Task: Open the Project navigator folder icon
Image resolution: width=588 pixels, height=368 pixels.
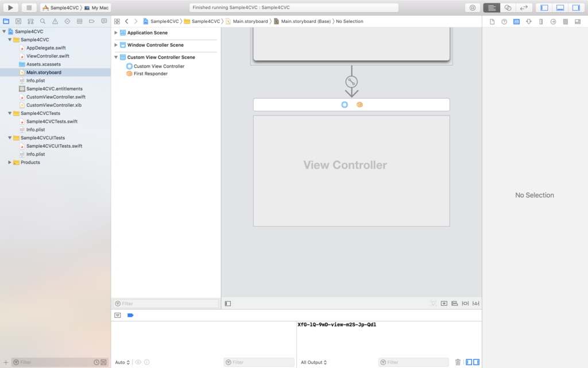Action: (x=6, y=21)
